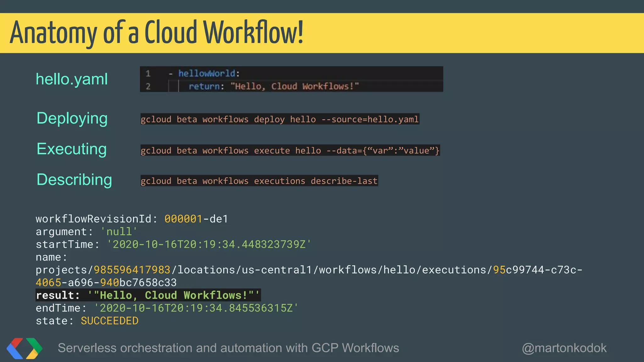Click the @martonkodok handle
This screenshot has width=644, height=362.
click(564, 348)
